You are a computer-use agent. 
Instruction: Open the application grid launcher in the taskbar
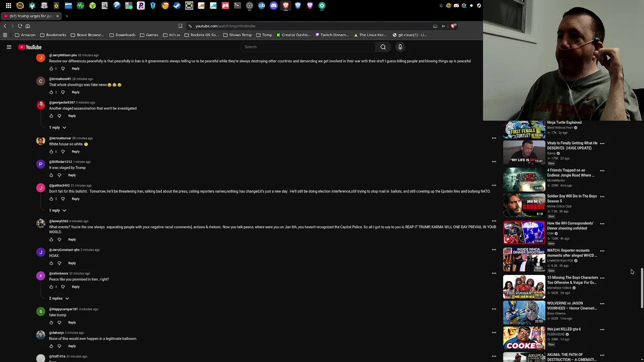pyautogui.click(x=8, y=6)
